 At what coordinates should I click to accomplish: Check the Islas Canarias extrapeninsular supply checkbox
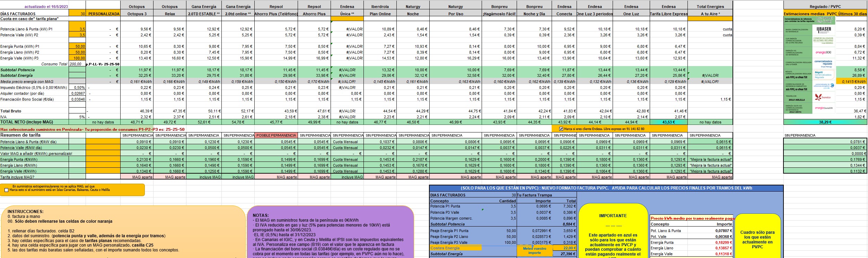click(7, 190)
